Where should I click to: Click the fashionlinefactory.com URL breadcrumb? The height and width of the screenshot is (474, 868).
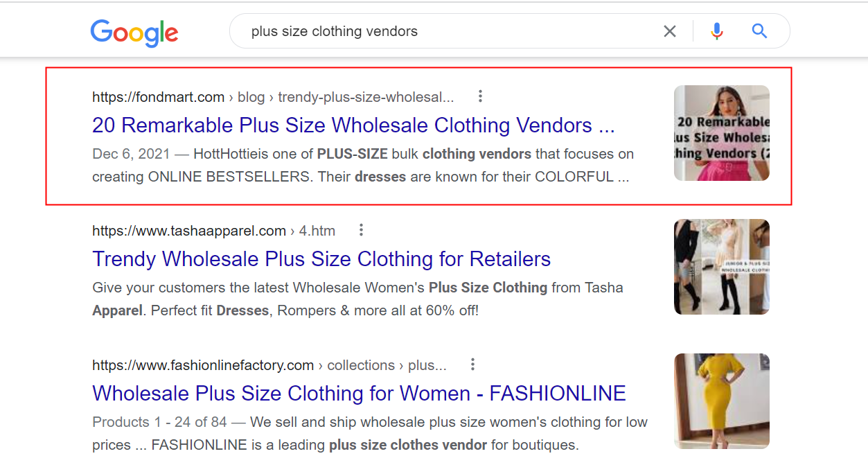[x=269, y=365]
